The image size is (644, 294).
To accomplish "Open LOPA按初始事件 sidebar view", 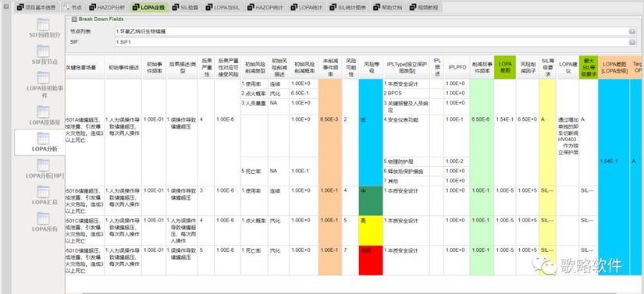I will [43, 78].
